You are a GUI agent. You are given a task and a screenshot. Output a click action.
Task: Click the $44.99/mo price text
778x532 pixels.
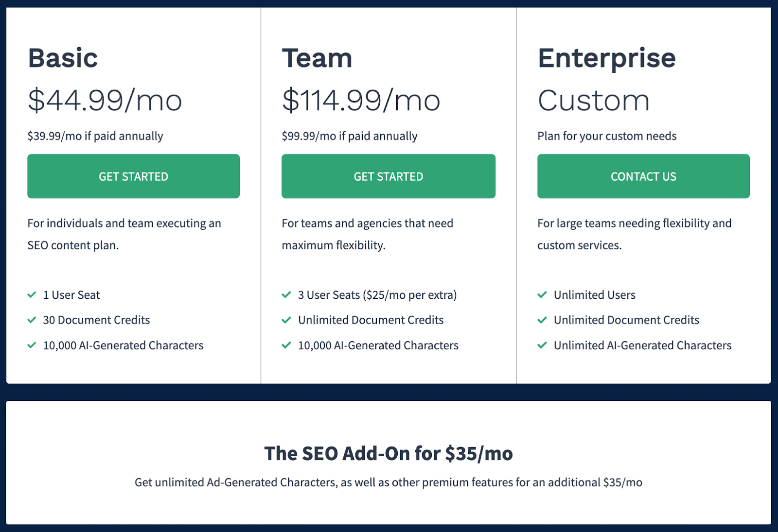pos(105,101)
